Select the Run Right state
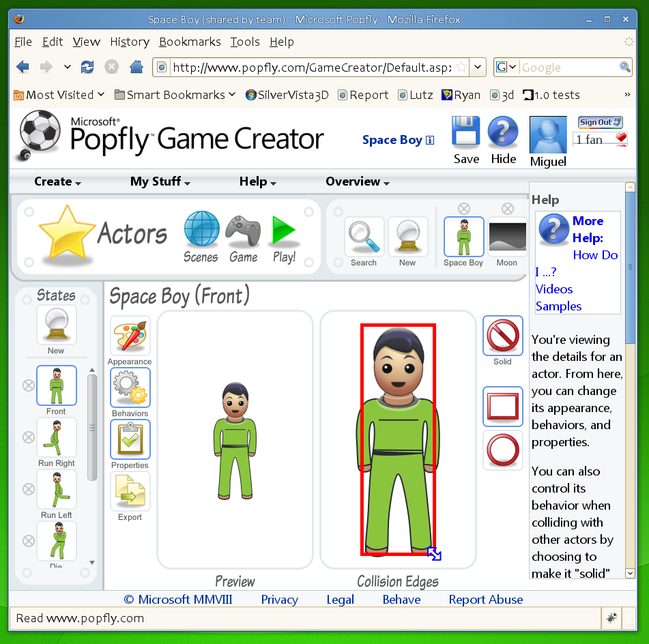This screenshot has height=644, width=649. 57,437
